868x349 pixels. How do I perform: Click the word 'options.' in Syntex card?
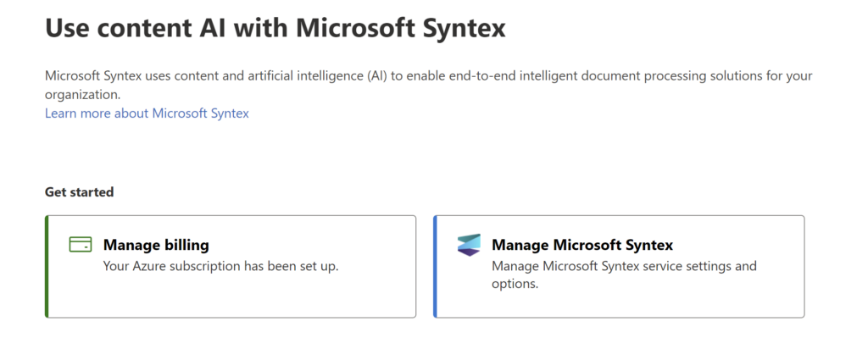515,285
